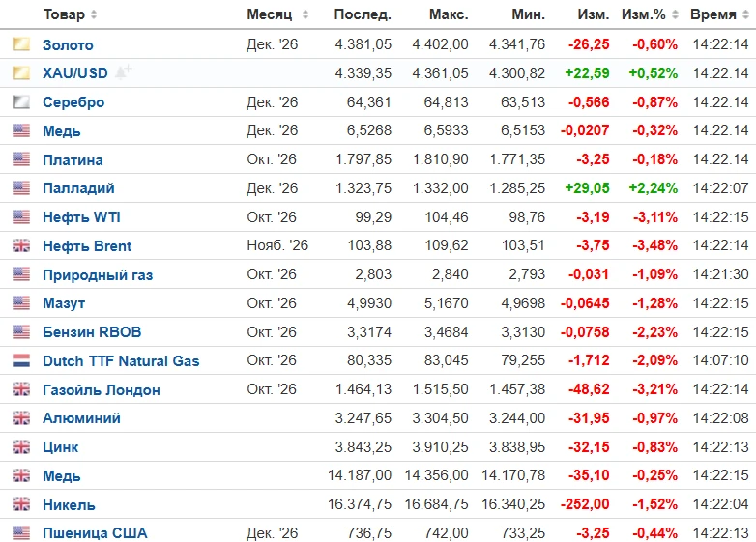Click the UK flag icon beside Никель

coord(21,504)
